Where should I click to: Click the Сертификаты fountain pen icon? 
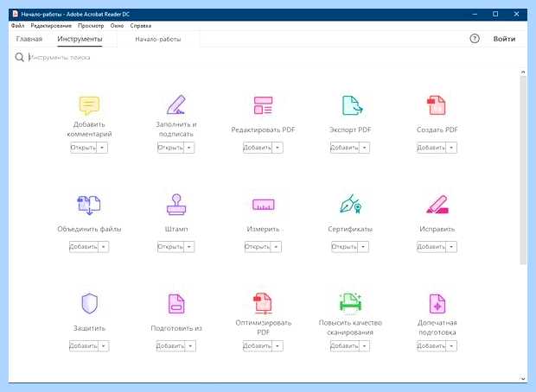click(x=351, y=204)
